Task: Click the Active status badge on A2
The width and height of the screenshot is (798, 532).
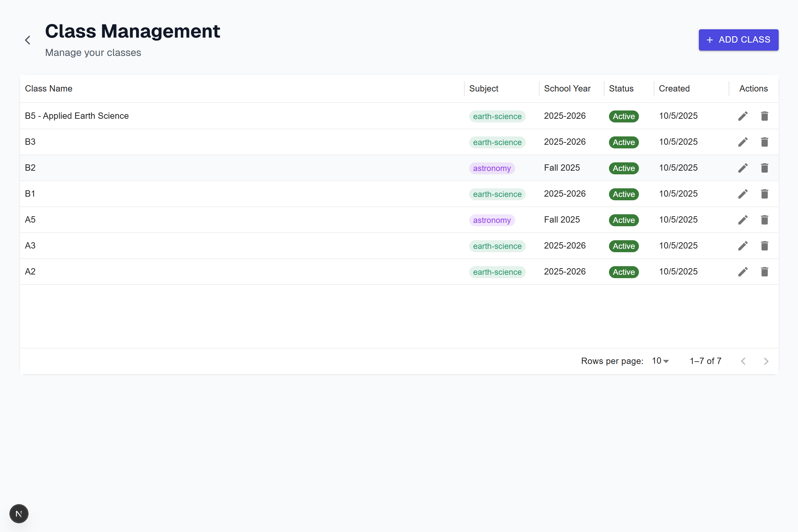Action: [623, 271]
